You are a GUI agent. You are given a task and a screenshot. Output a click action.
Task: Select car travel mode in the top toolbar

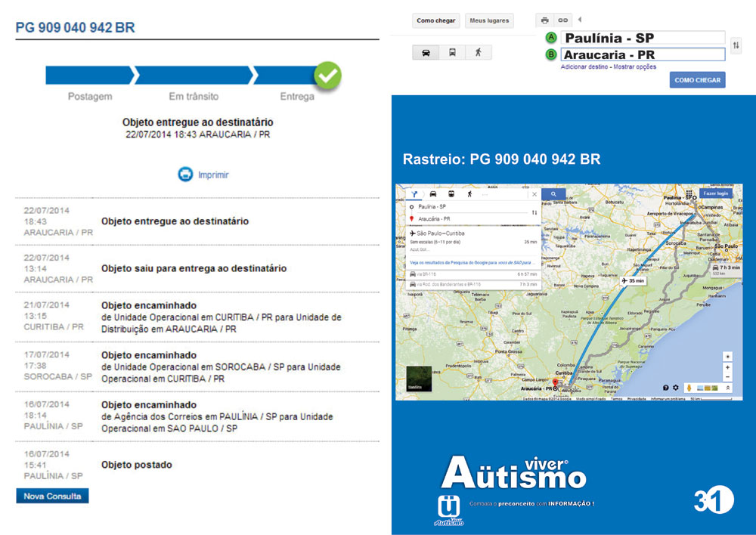tap(426, 53)
